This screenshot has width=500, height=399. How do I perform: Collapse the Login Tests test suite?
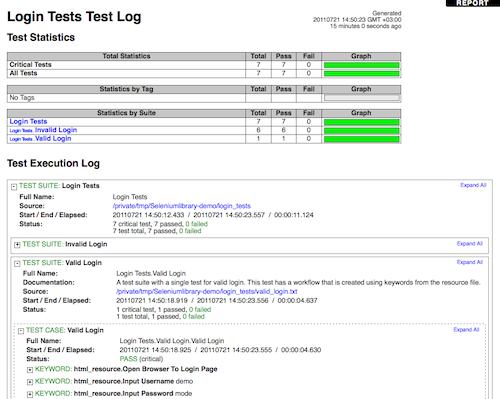14,187
